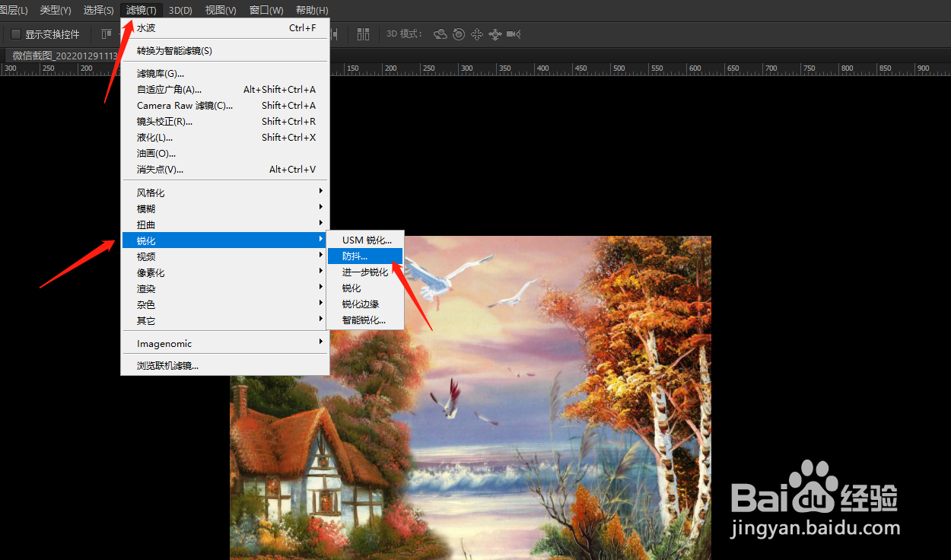Select 防抖... in sharpen submenu
Viewport: 951px width, 560px height.
point(365,256)
